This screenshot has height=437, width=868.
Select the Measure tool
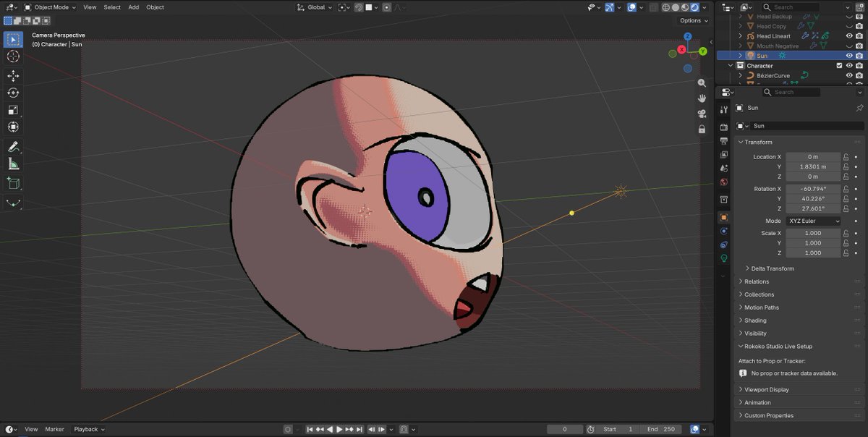pyautogui.click(x=13, y=164)
